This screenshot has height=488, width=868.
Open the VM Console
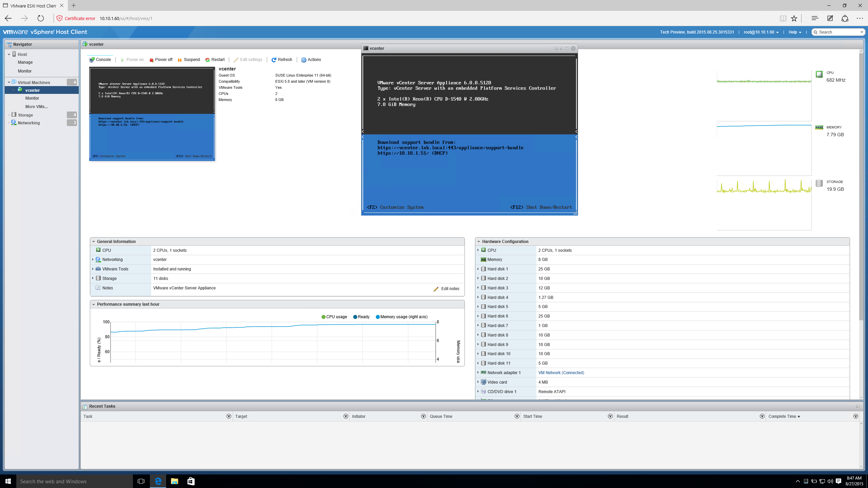click(x=100, y=60)
